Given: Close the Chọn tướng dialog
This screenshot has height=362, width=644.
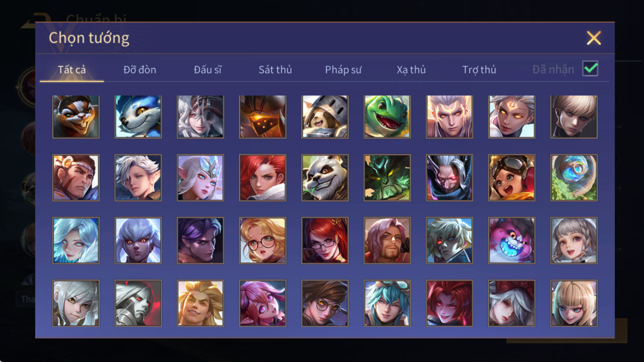Looking at the screenshot, I should pos(594,38).
